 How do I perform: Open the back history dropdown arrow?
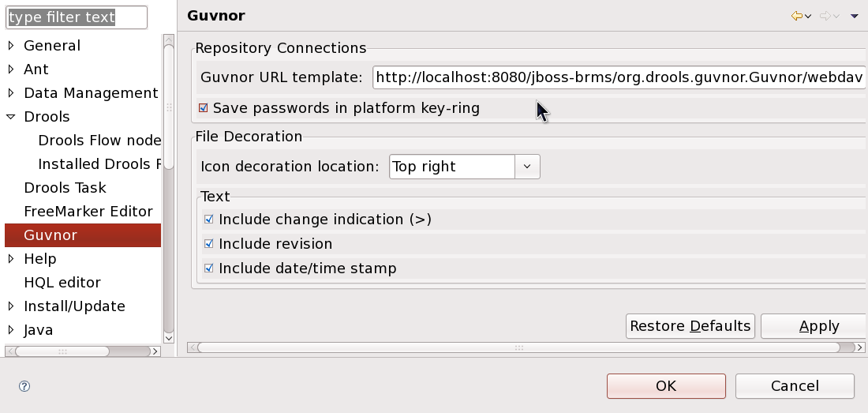click(808, 17)
